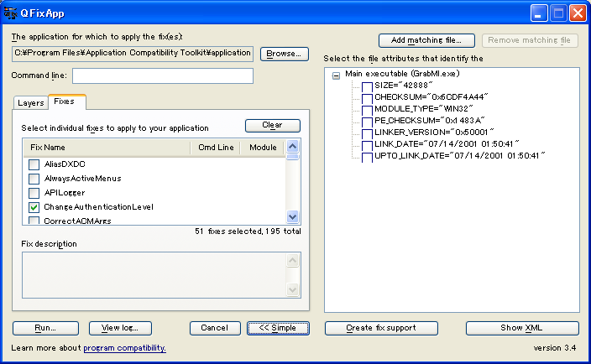
Task: Click Create fix support button
Action: pyautogui.click(x=381, y=328)
